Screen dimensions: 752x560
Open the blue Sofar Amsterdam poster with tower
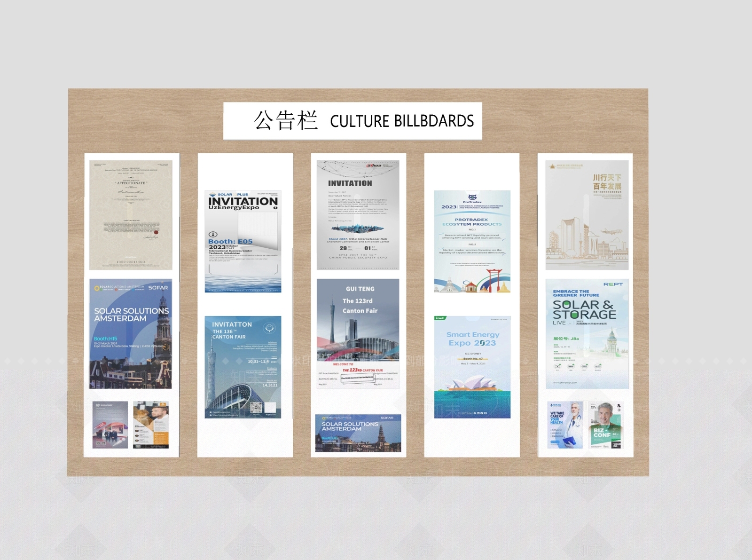pos(131,334)
